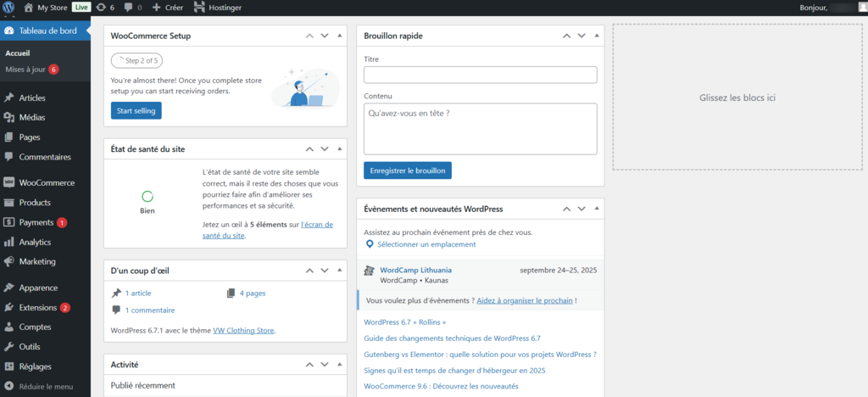Move Brouillon rapide widget up
The image size is (868, 397).
click(x=566, y=36)
